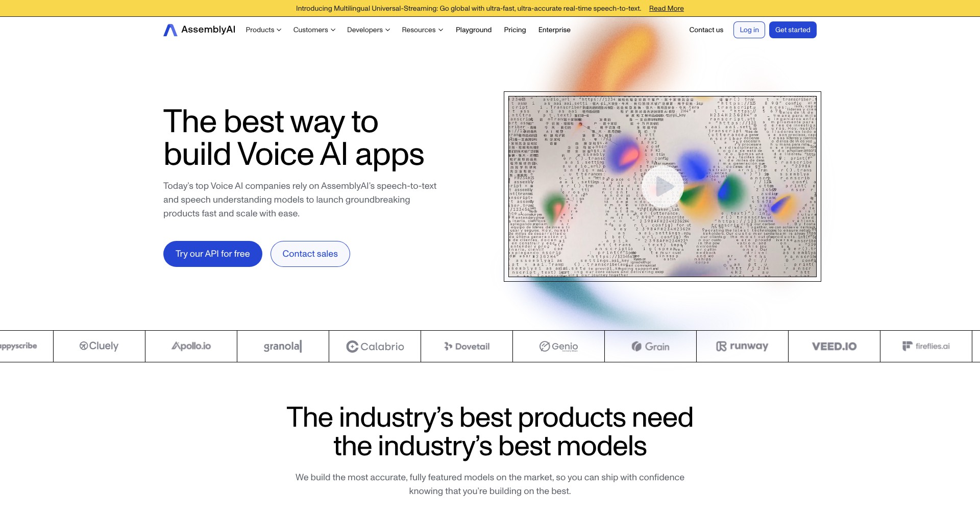Image resolution: width=980 pixels, height=516 pixels.
Task: Click the granola logo tile
Action: tap(283, 346)
